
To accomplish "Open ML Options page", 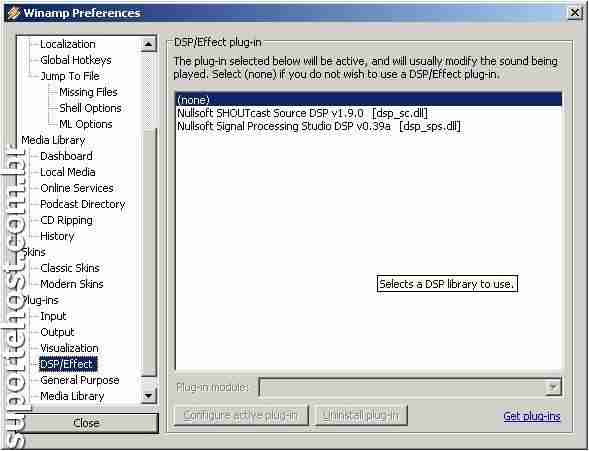I will (86, 124).
